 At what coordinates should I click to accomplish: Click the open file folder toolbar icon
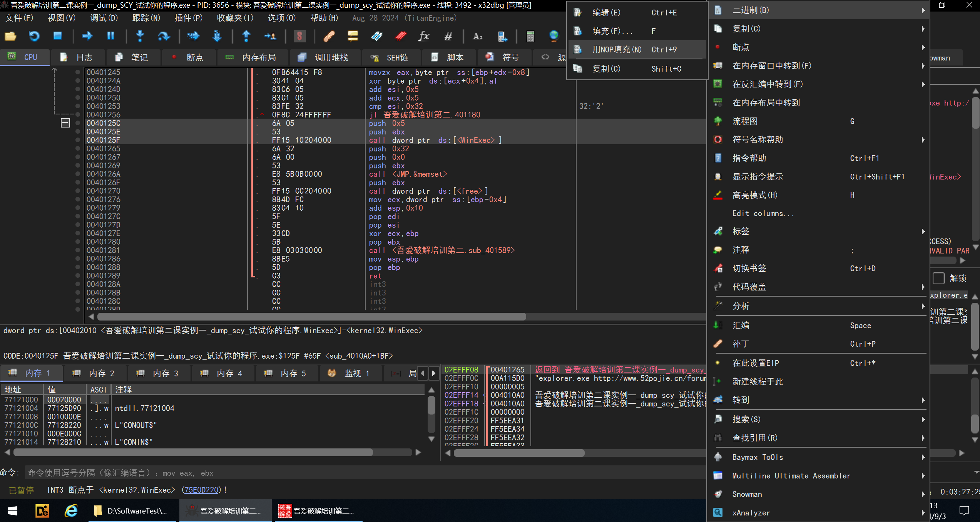tap(10, 36)
